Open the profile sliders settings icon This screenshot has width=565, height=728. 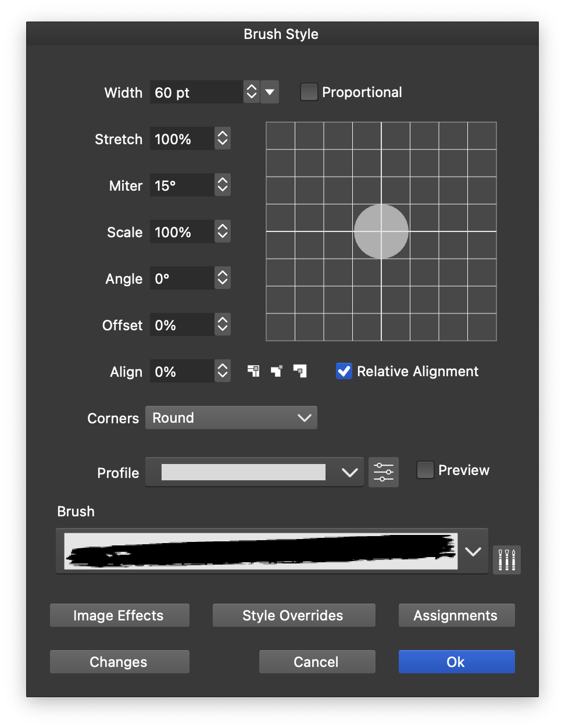[384, 472]
